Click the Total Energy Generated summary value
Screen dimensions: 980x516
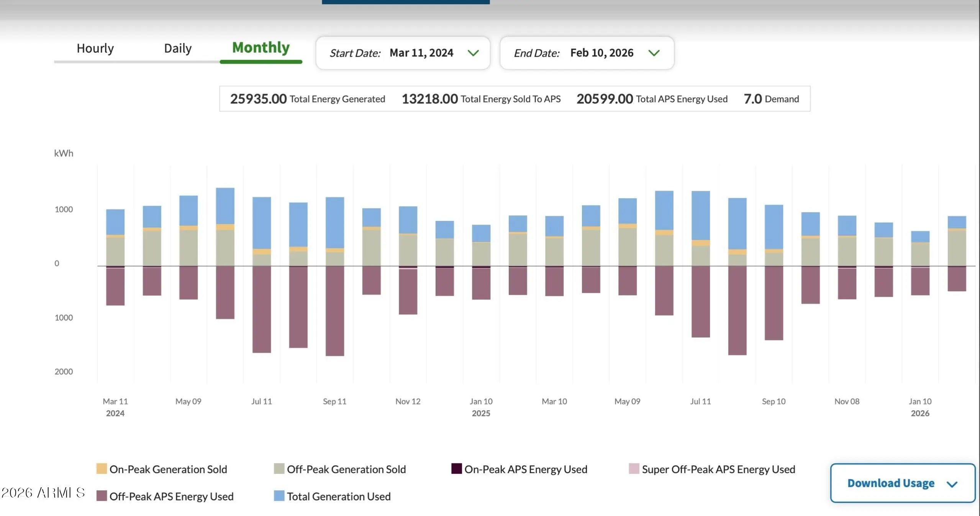(258, 99)
